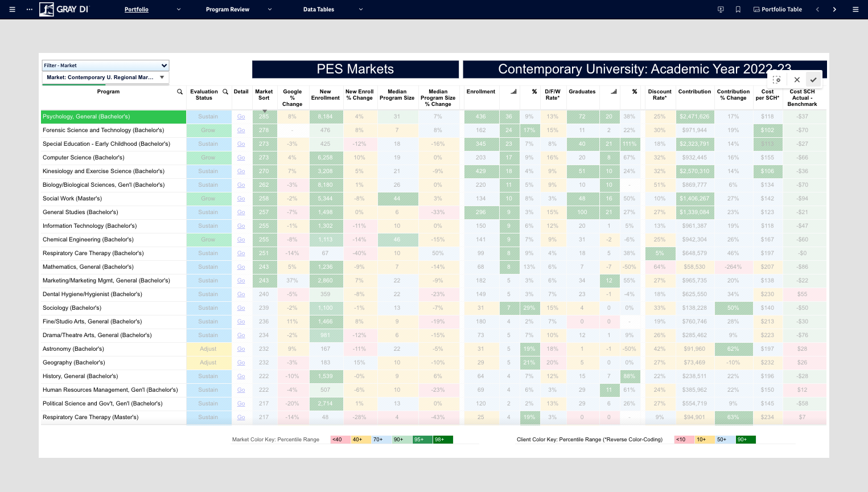Expand the Data Tables menu chevron

tap(361, 9)
